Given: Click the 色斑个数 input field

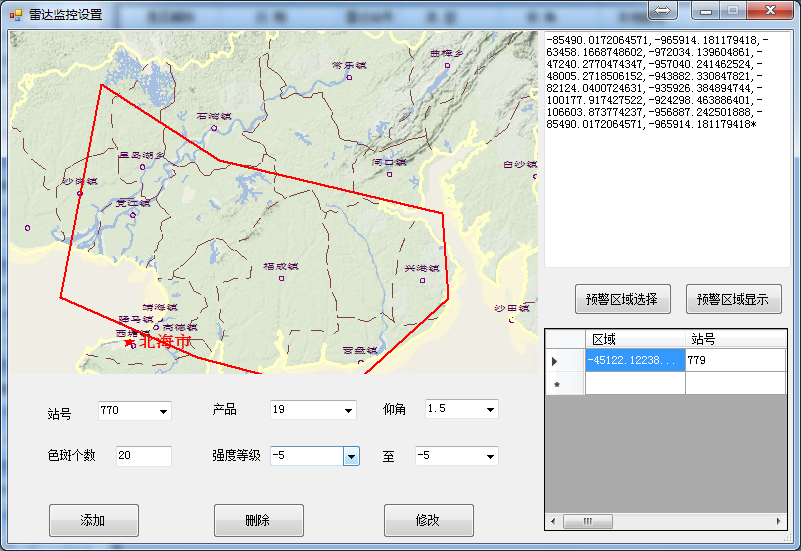Looking at the screenshot, I should [143, 456].
